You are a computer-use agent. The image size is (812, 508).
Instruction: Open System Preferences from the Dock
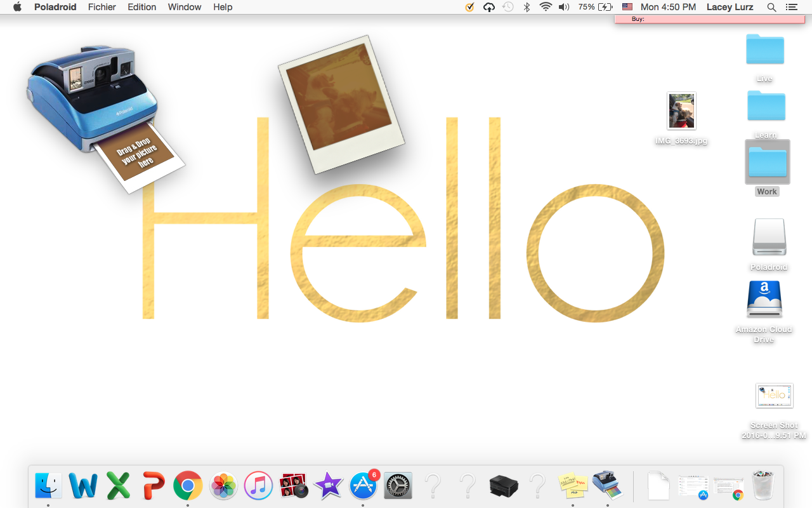[x=398, y=486]
